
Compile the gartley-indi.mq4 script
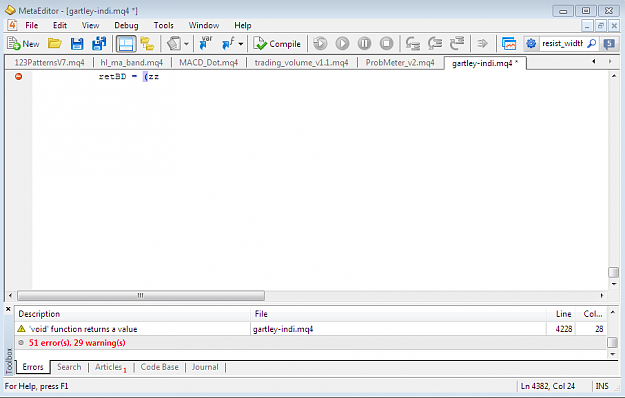tap(277, 44)
